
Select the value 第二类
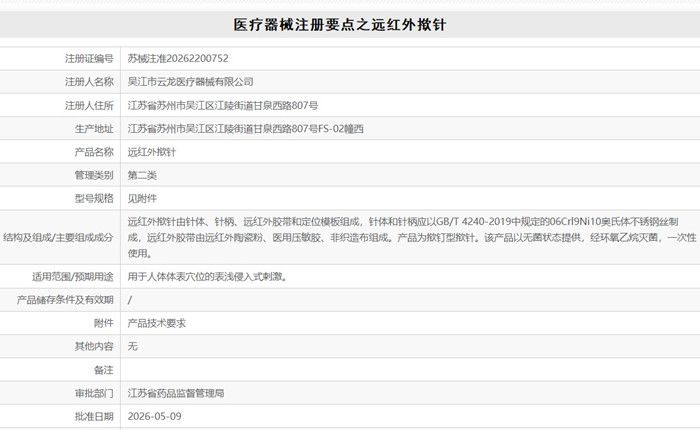coord(142,175)
